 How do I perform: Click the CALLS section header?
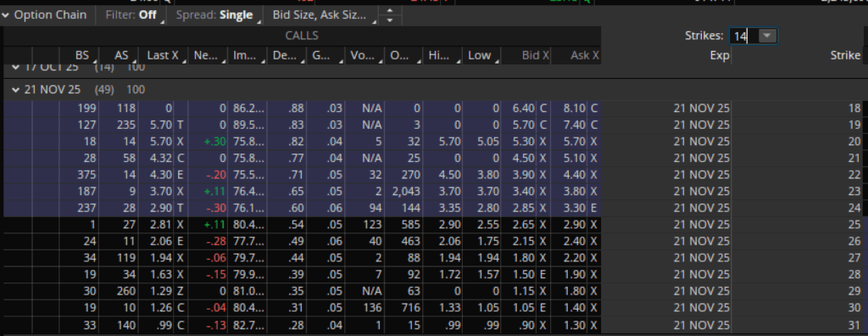point(302,36)
